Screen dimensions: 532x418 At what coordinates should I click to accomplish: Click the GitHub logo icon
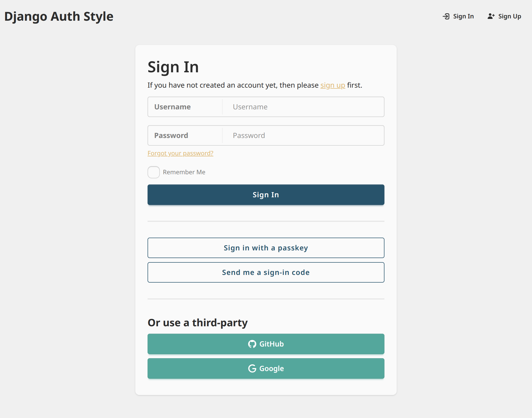pyautogui.click(x=252, y=344)
